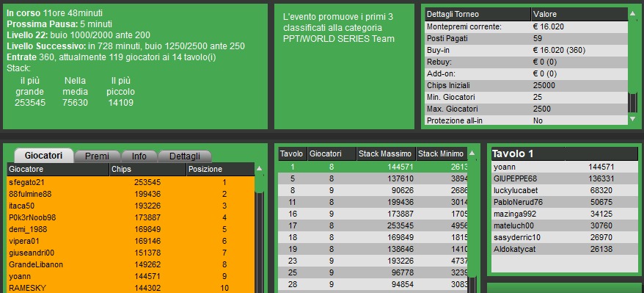
Task: Select table 18 row
Action: [x=373, y=237]
